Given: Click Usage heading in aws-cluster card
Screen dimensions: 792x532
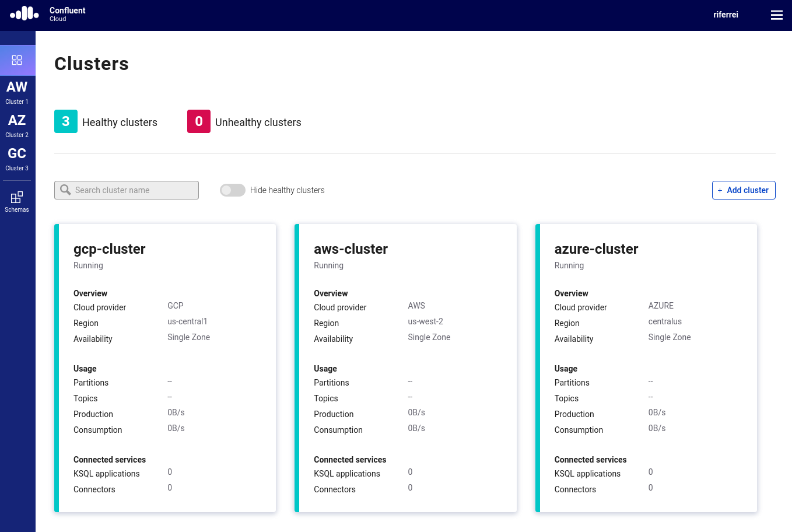Looking at the screenshot, I should [x=325, y=369].
